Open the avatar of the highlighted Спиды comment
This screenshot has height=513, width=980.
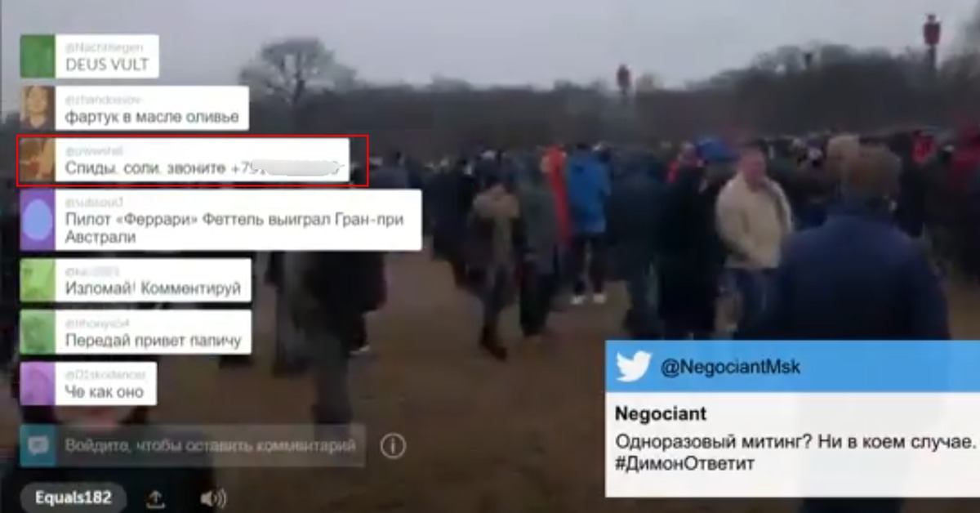click(x=38, y=160)
